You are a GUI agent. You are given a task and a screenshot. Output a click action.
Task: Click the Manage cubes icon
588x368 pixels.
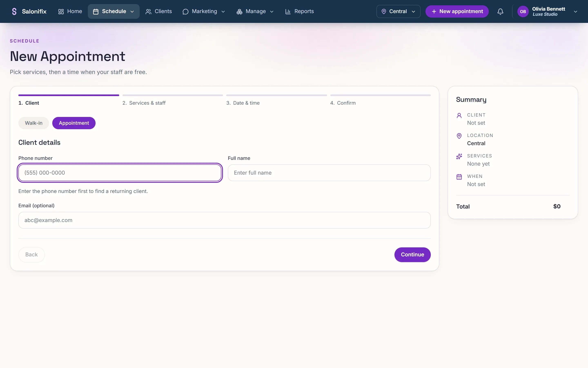pos(239,11)
